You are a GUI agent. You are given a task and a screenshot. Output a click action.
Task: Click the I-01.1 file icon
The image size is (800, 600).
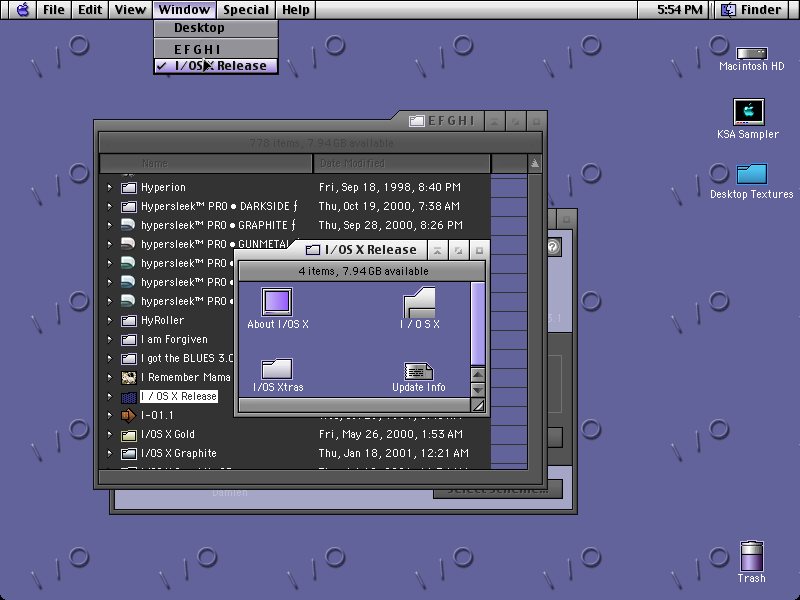point(129,416)
